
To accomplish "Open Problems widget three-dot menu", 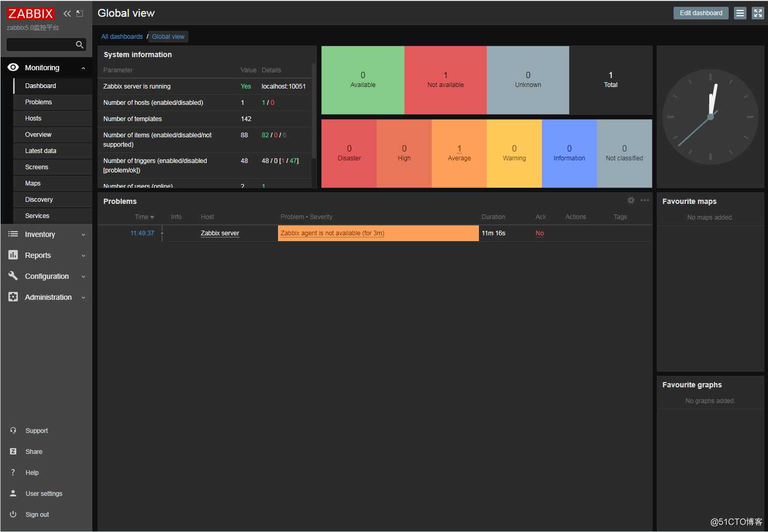I will 645,200.
